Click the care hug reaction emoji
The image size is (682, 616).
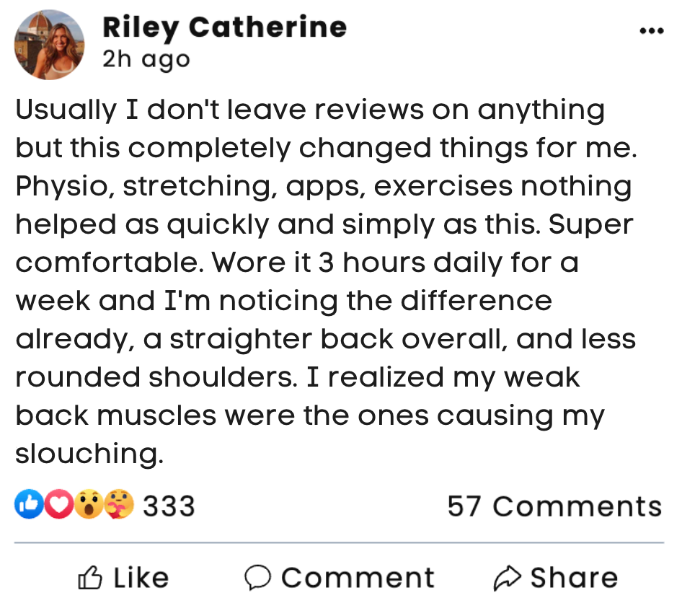click(x=118, y=506)
